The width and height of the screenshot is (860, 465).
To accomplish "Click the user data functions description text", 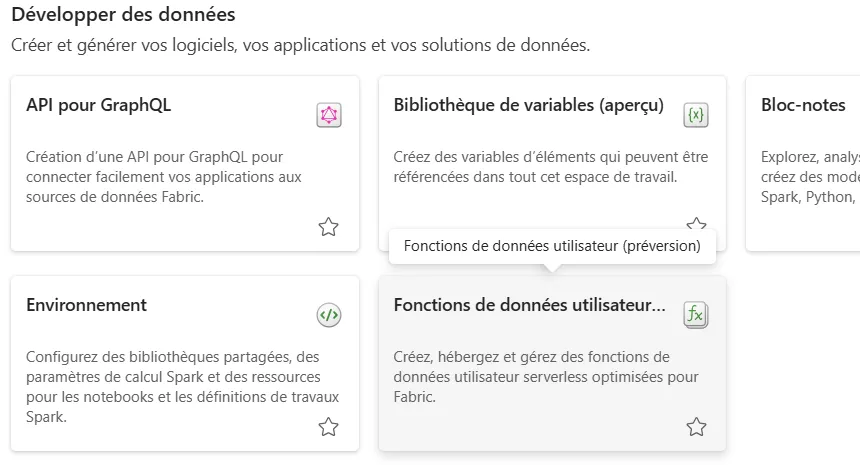I will click(x=546, y=377).
